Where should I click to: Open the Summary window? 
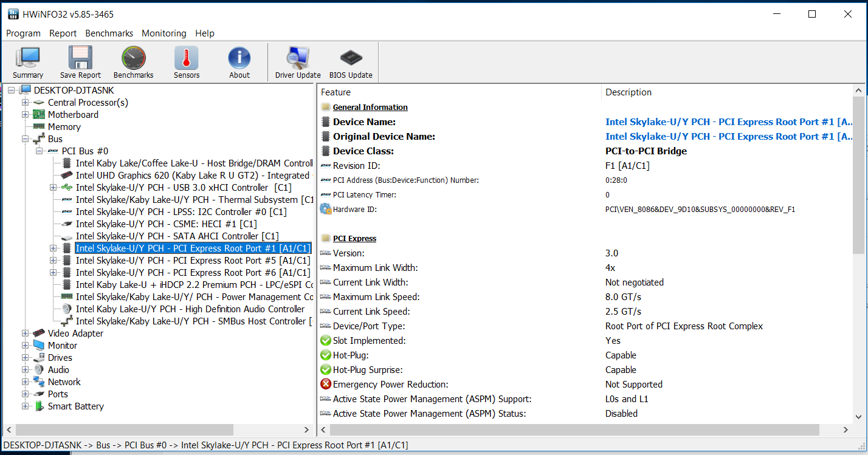[27, 61]
